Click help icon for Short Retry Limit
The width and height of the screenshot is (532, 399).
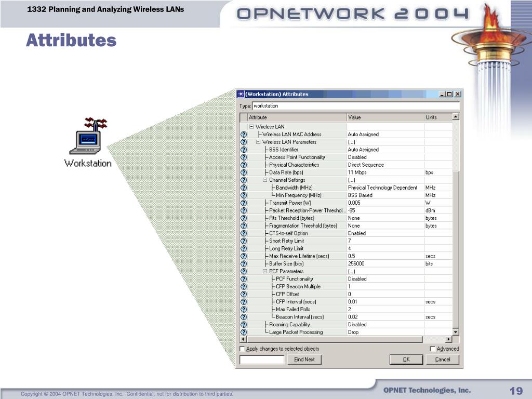point(244,241)
